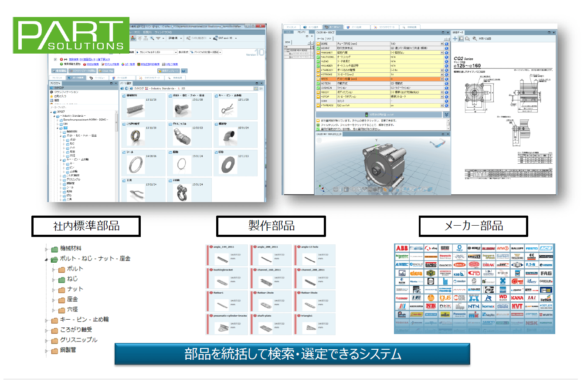Open the ボルト・ねじ・ナット・座金 bolt thumbnail
The width and height of the screenshot is (584, 392).
coord(182,108)
